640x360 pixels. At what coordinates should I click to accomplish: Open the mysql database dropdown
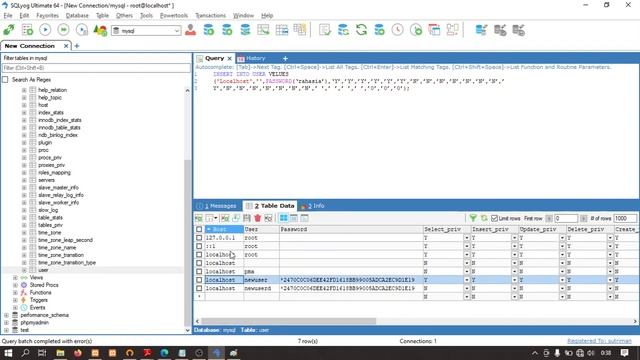[x=177, y=31]
